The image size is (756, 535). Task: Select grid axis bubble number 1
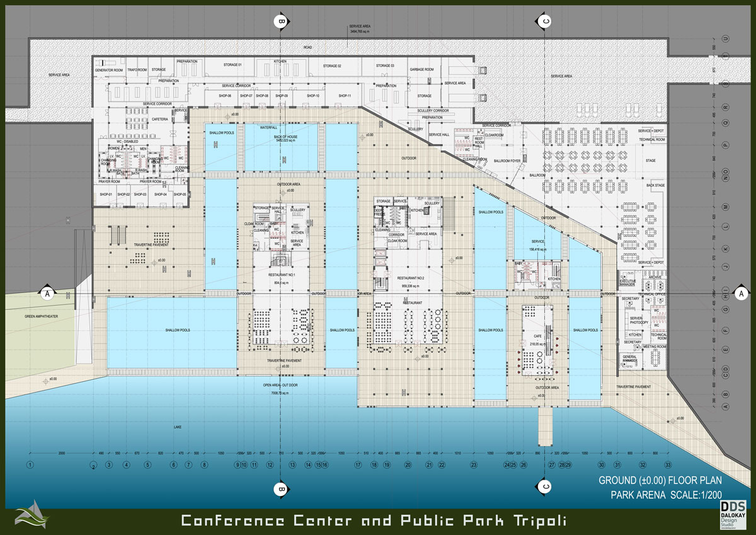pyautogui.click(x=30, y=465)
